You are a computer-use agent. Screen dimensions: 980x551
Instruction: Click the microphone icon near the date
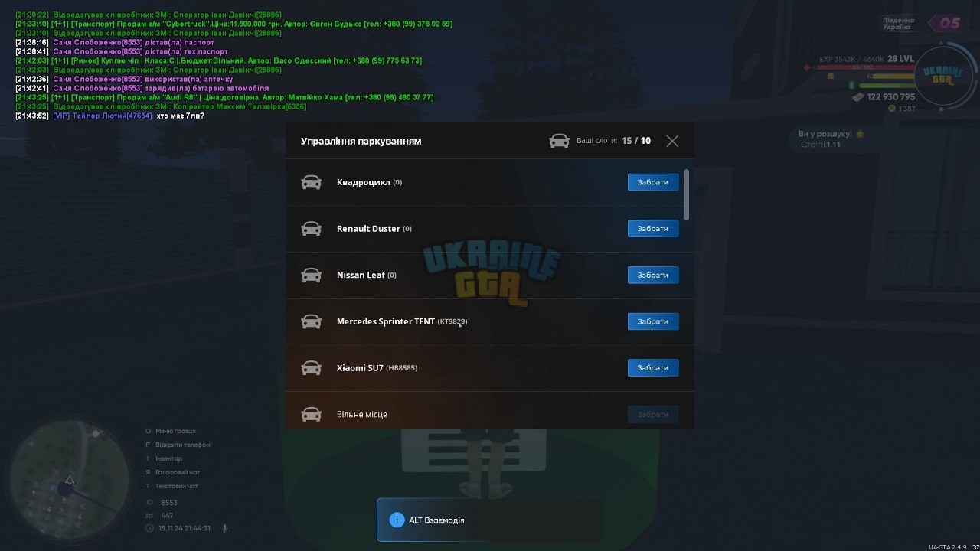click(225, 528)
